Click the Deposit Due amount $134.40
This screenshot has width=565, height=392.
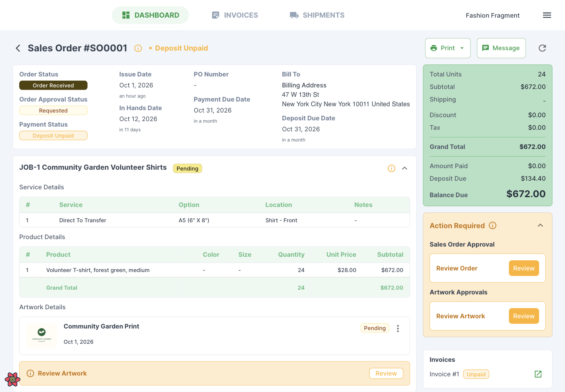(533, 178)
